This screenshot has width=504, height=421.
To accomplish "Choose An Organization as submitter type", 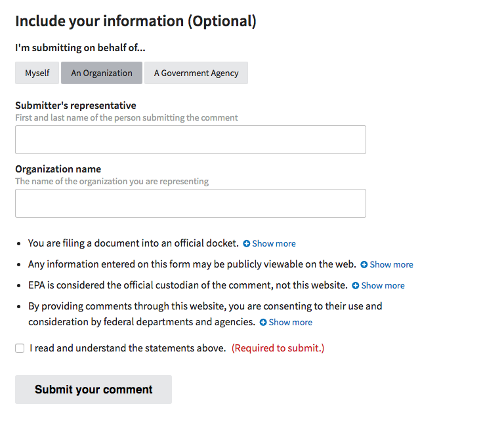I will [x=102, y=73].
